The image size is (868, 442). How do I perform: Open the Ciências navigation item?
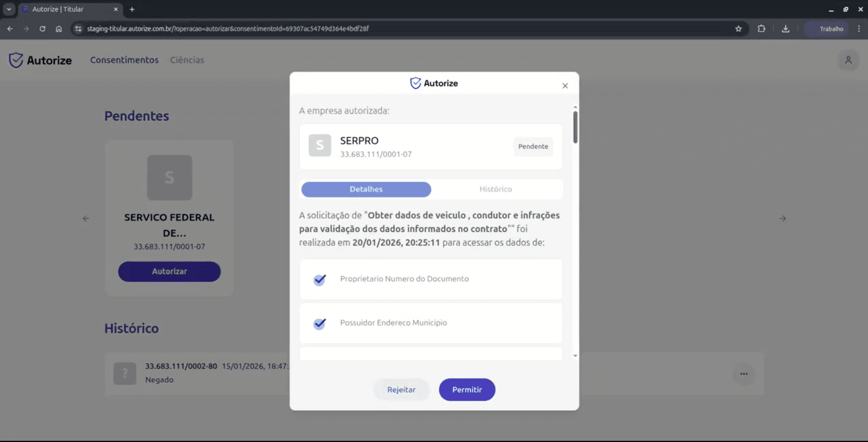click(x=187, y=60)
